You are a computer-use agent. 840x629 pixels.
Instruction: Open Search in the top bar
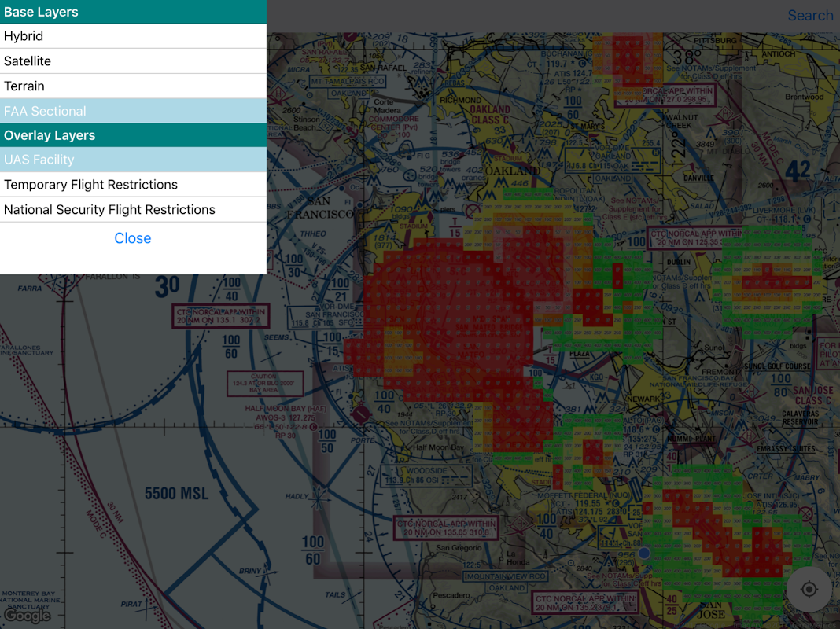click(810, 16)
